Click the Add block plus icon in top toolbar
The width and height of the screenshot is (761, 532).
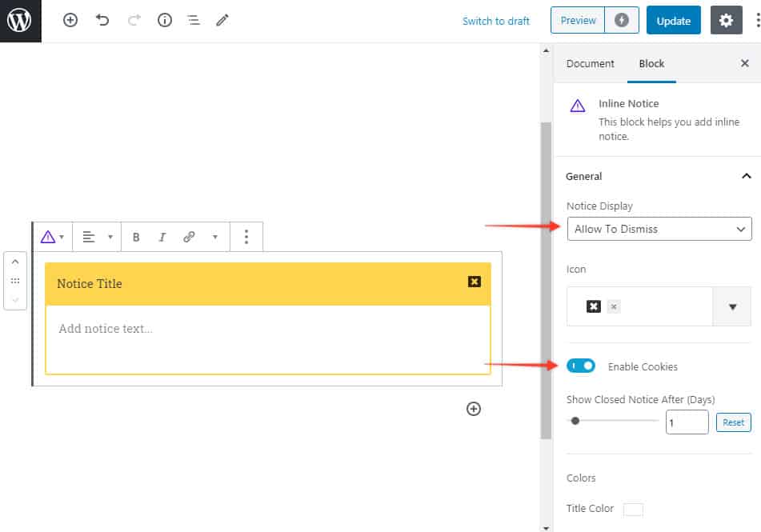70,21
